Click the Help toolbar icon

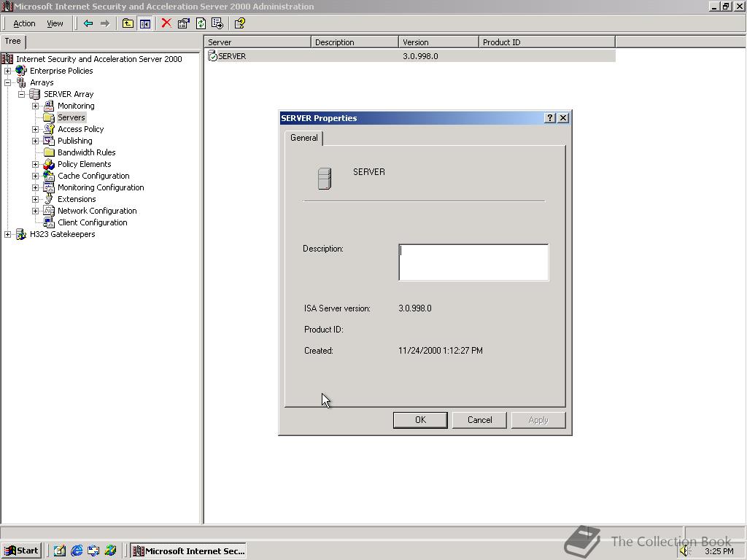pyautogui.click(x=239, y=23)
